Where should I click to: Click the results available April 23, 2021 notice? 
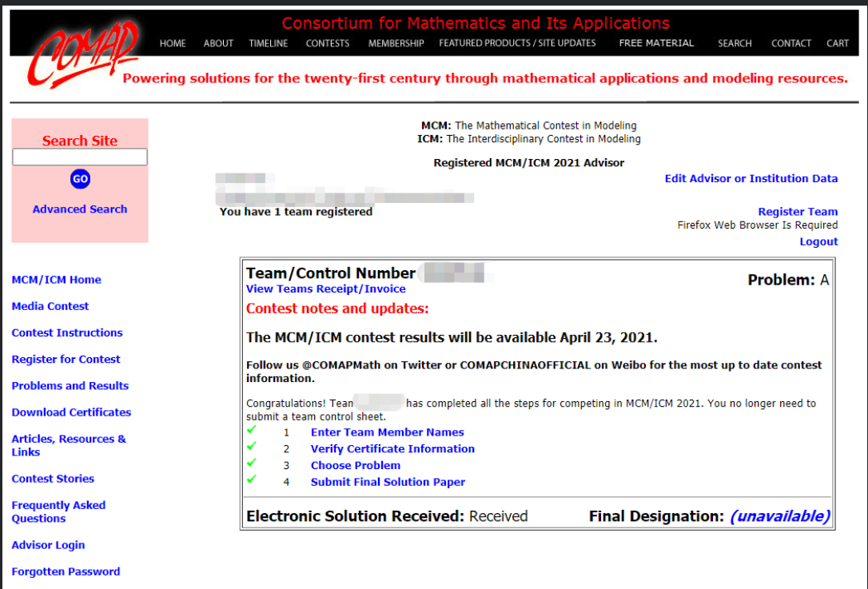[452, 337]
